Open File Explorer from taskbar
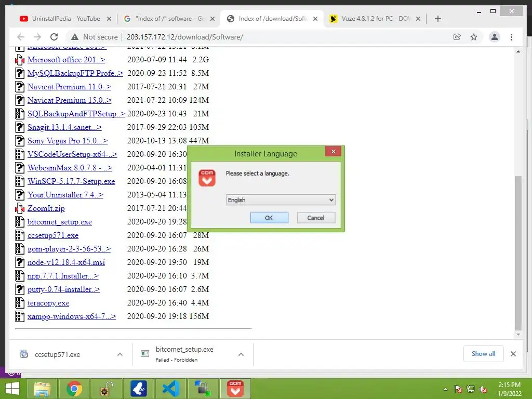 click(42, 389)
